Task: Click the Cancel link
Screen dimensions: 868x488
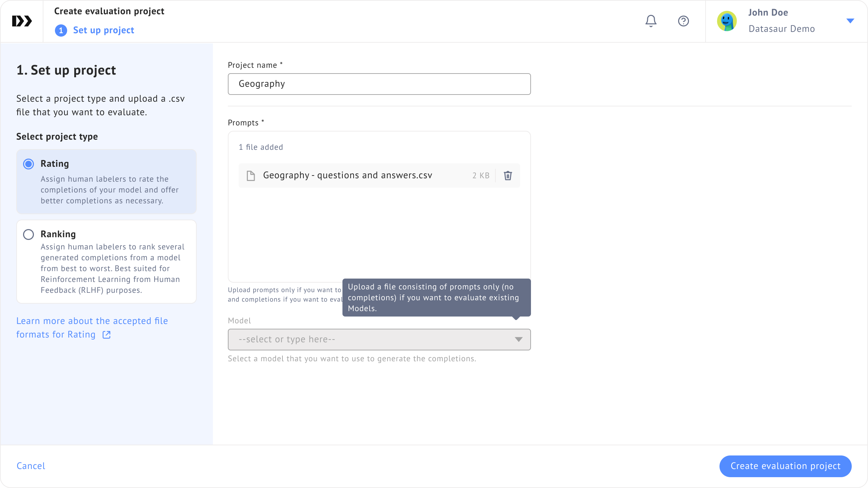Action: (31, 466)
